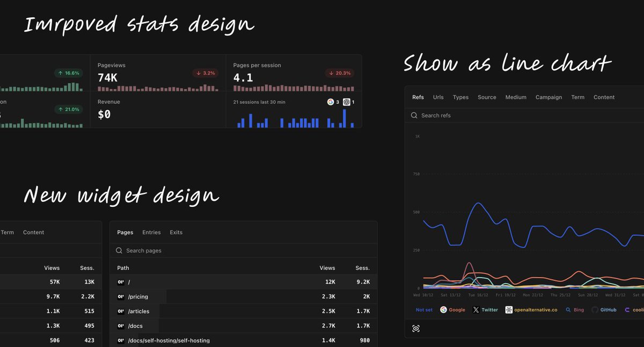Open the /docs/self-hosting/self-hosting path row
Viewport: 644px width, 347px height.
[x=243, y=341]
